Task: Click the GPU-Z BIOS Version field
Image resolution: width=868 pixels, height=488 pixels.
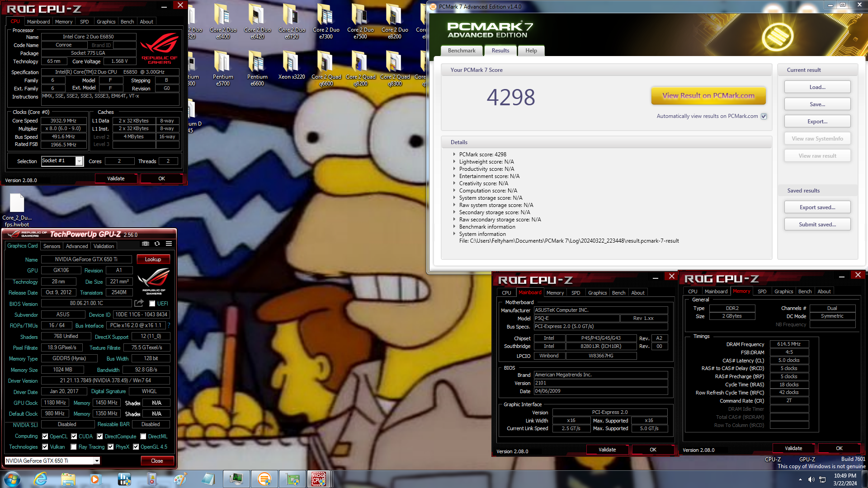Action: [86, 303]
